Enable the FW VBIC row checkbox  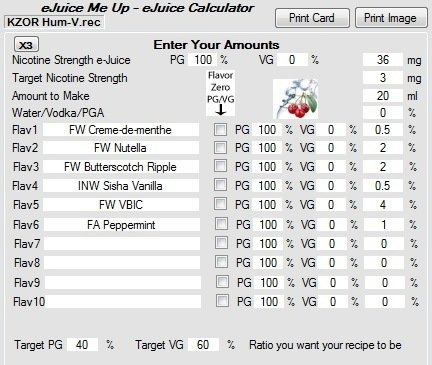pyautogui.click(x=221, y=204)
